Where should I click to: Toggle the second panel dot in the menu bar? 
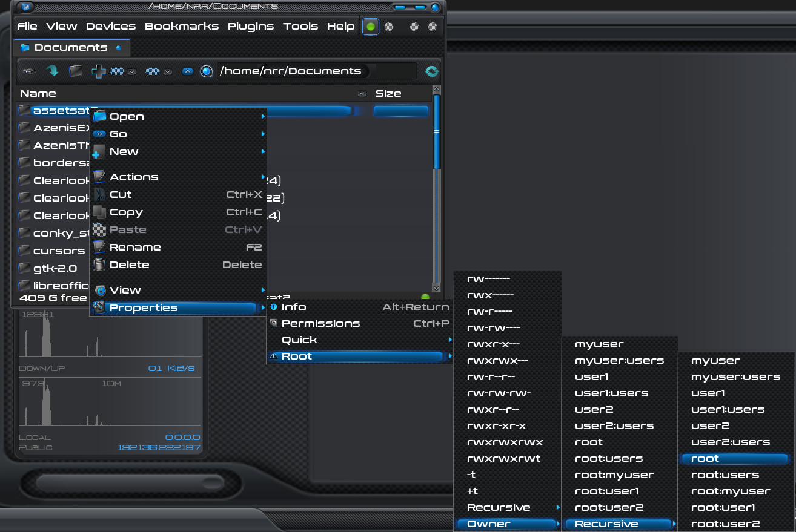coord(389,27)
